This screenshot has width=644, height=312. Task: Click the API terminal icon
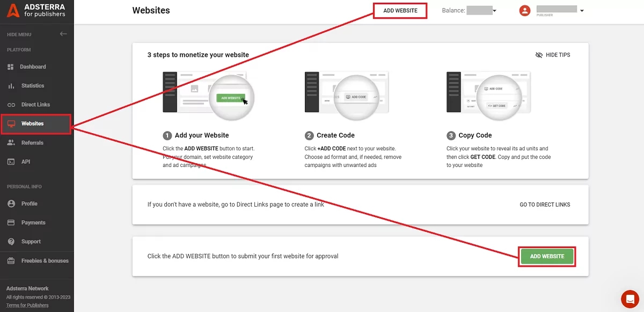tap(11, 162)
